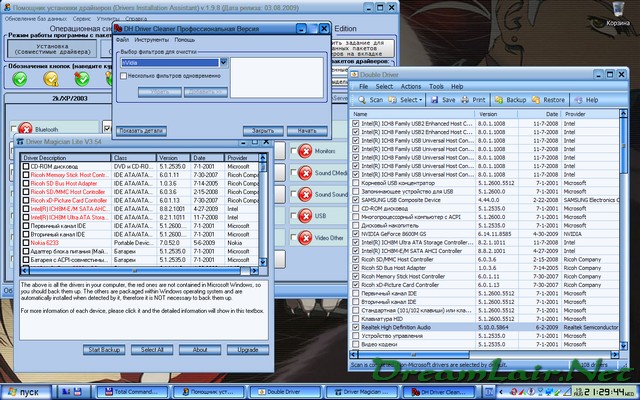Click the Print icon in Double Driver toolbar
Image resolution: width=640 pixels, height=400 pixels.
(465, 101)
